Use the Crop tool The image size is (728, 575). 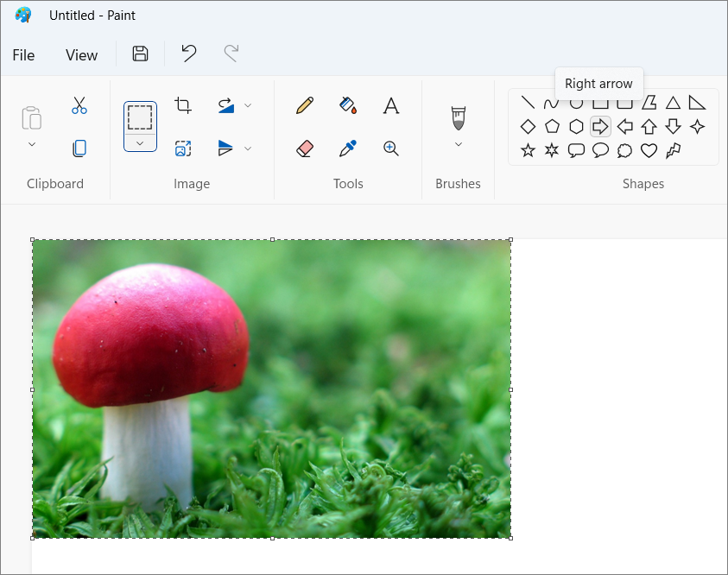(x=183, y=105)
